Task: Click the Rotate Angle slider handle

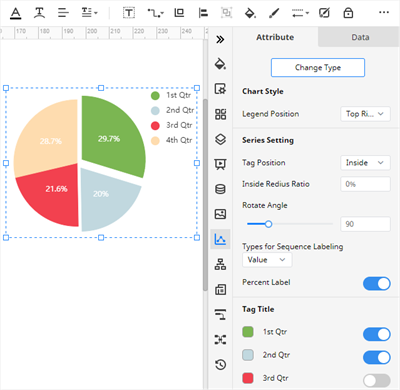Action: click(268, 224)
